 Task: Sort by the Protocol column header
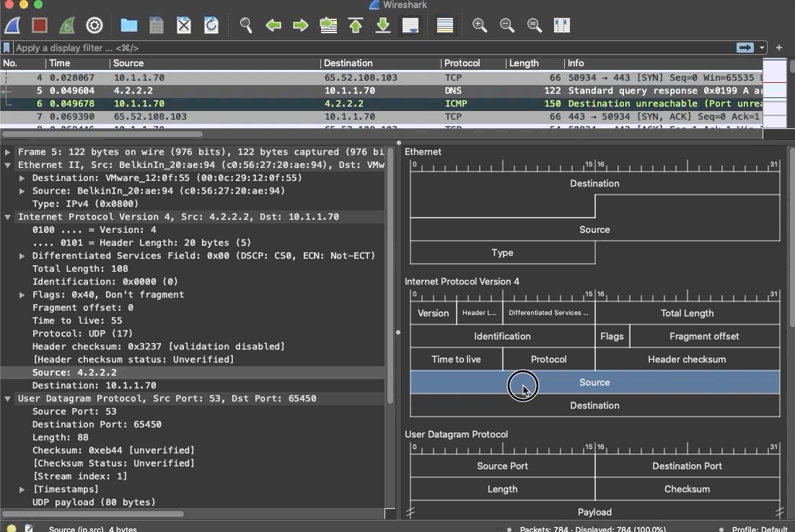coord(473,63)
